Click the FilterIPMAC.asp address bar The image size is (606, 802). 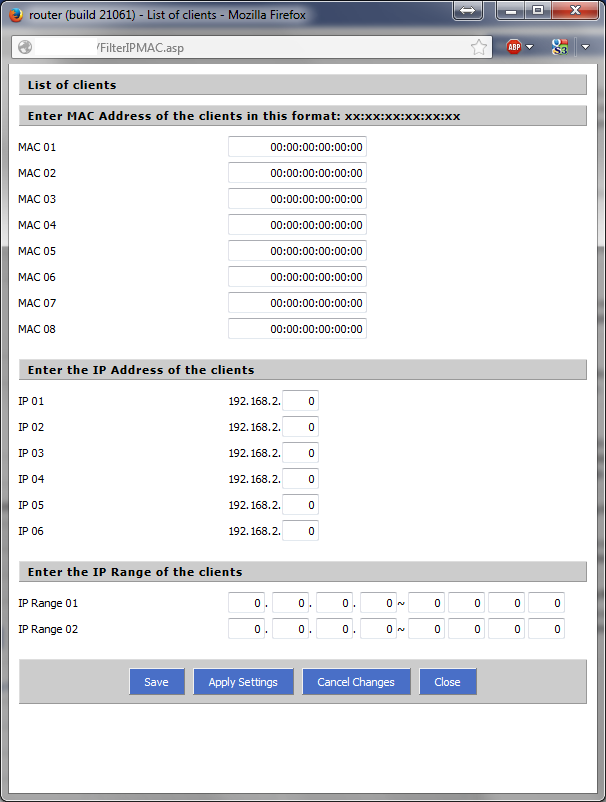coord(252,47)
